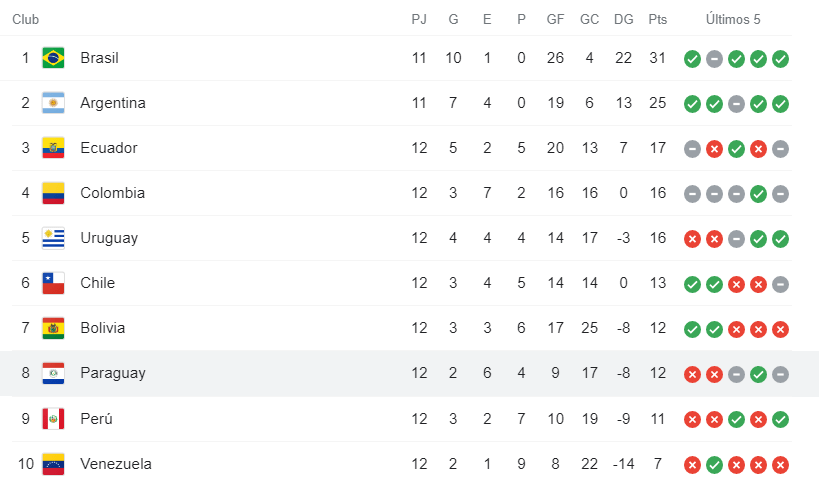
Task: Open the Brasil team link
Action: 99,58
